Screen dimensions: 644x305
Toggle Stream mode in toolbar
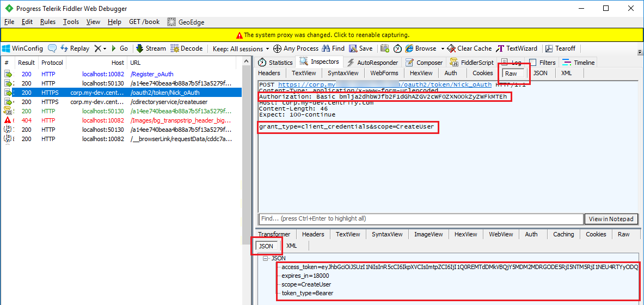(151, 48)
